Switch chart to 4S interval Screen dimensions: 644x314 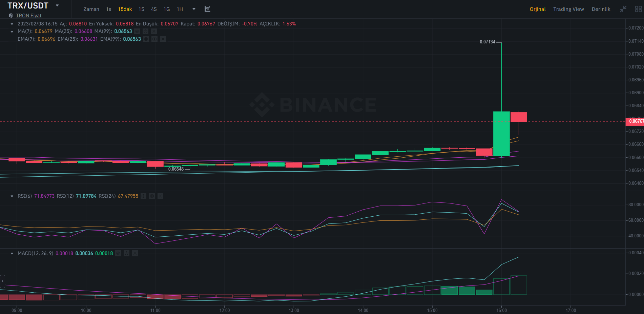pos(154,9)
